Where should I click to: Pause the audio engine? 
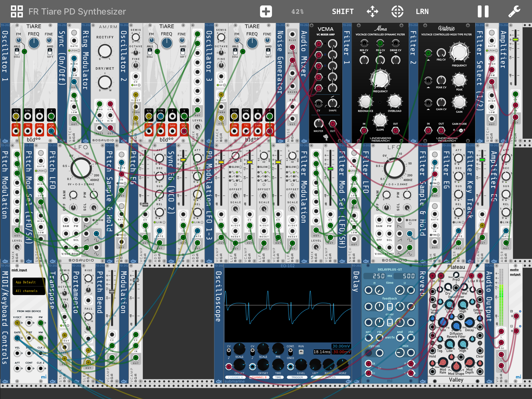(483, 11)
